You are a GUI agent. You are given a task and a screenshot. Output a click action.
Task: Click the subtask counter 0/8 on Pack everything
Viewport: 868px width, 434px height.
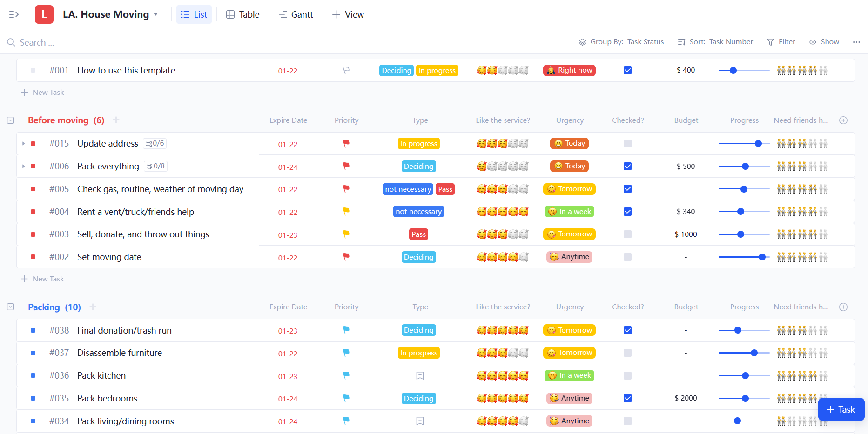(x=155, y=166)
